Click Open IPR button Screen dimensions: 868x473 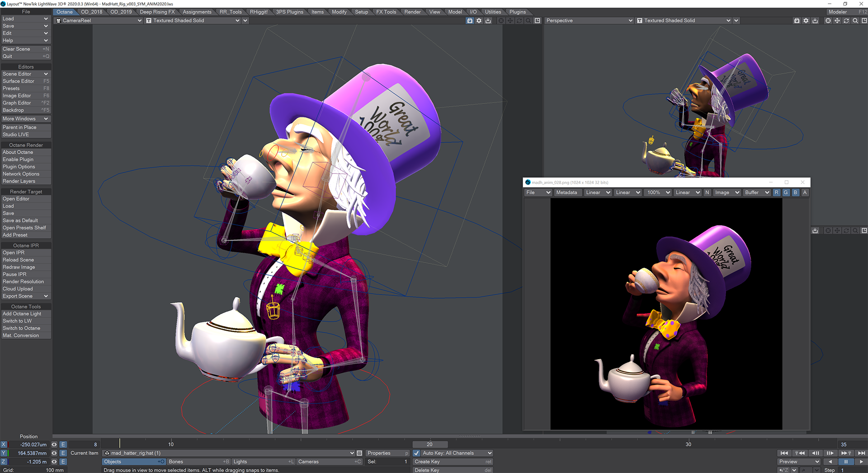coord(25,253)
